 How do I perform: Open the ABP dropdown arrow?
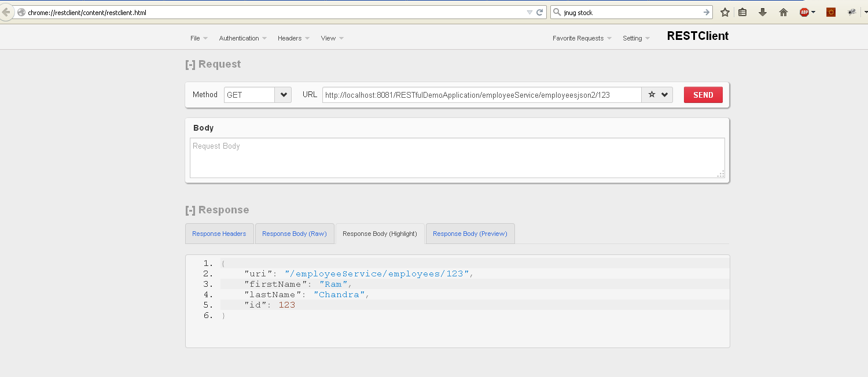tap(814, 12)
